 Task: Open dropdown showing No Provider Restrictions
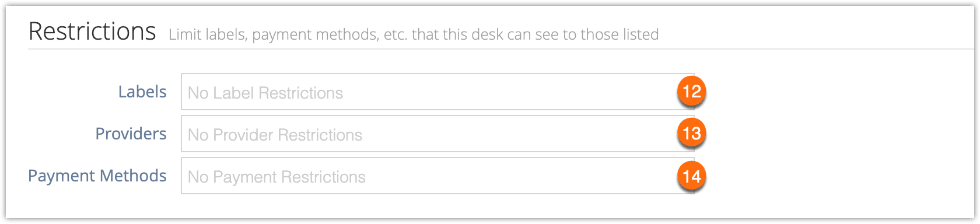pyautogui.click(x=437, y=134)
